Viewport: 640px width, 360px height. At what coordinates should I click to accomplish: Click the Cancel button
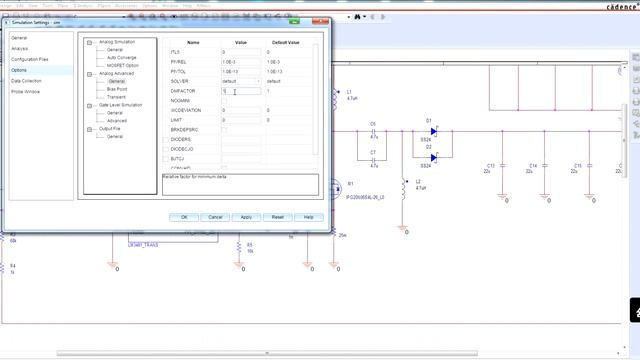[x=215, y=217]
